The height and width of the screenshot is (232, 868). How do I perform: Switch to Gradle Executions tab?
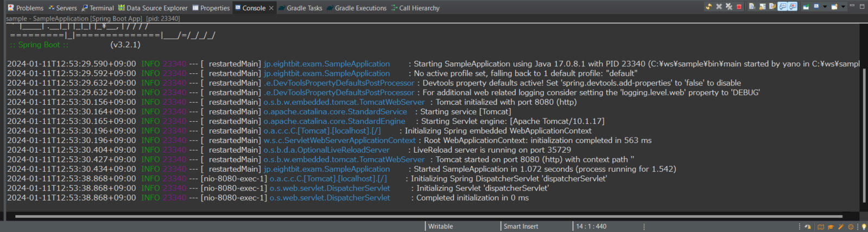(x=356, y=8)
